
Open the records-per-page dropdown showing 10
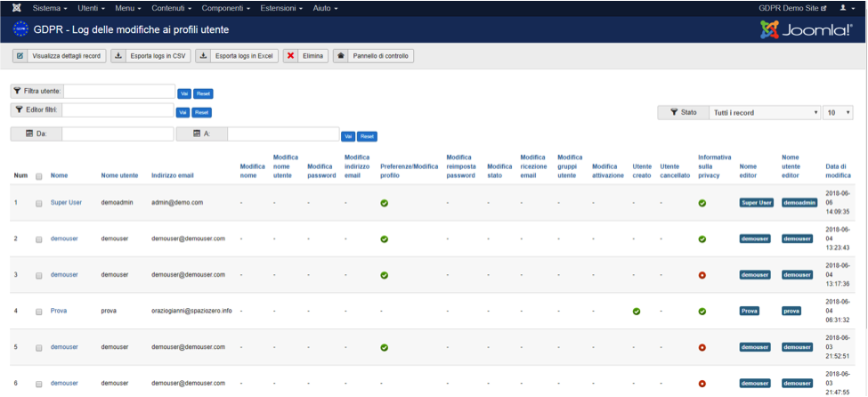pos(838,112)
